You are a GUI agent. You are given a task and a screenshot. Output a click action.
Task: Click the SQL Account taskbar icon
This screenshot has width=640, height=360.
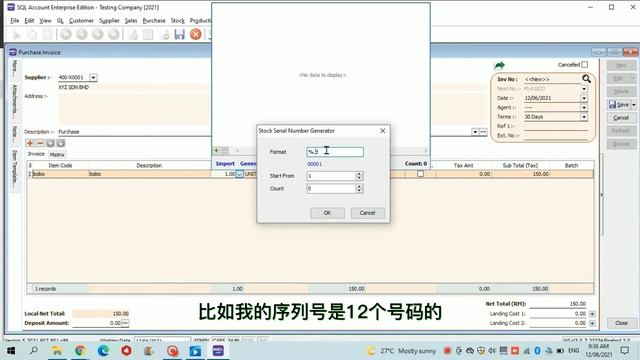[x=218, y=351]
